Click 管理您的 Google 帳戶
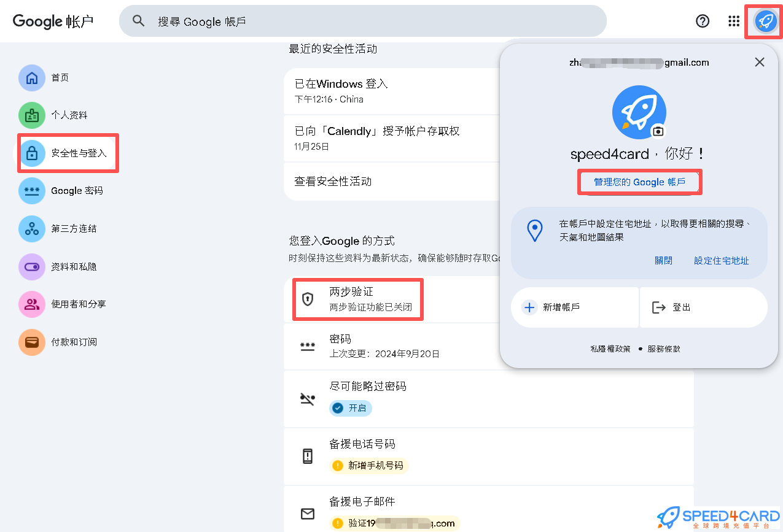The width and height of the screenshot is (783, 532). [x=639, y=182]
